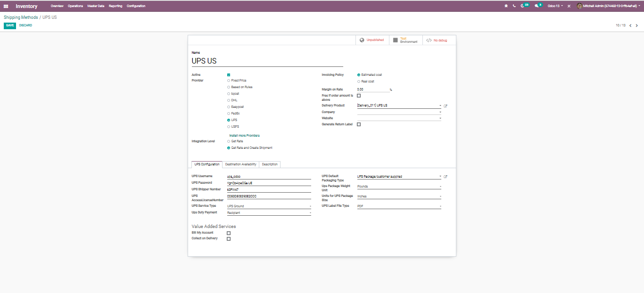644x293 pixels.
Task: Open the Company dropdown
Action: point(399,112)
